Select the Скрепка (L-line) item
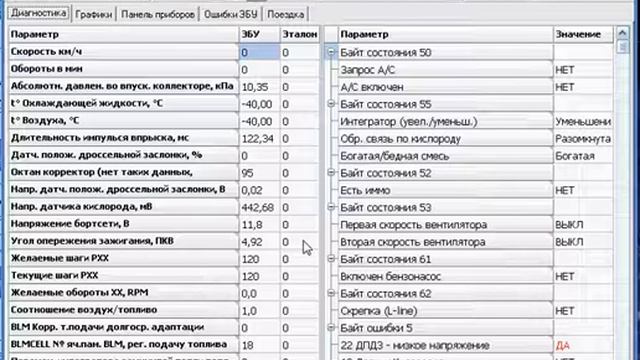 (x=445, y=311)
